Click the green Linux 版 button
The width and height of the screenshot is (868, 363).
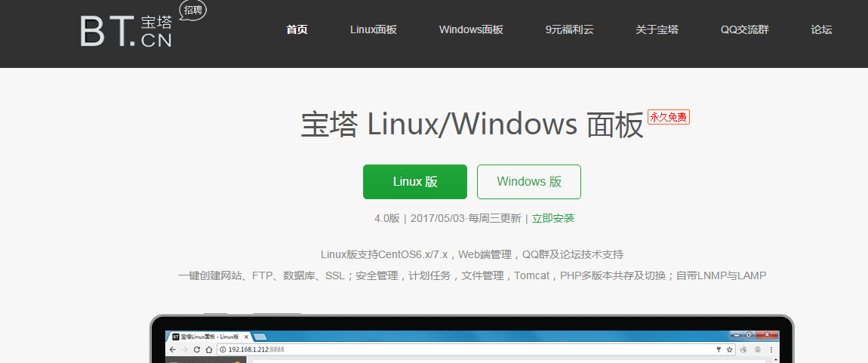[x=415, y=181]
